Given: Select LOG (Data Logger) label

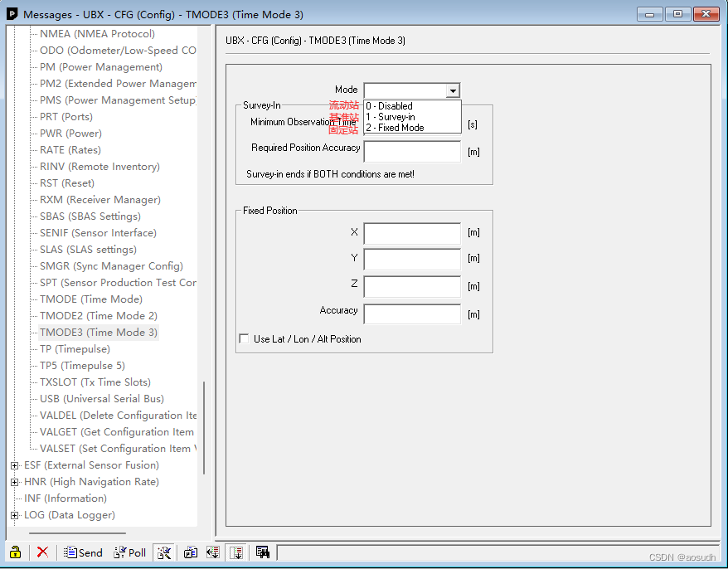Looking at the screenshot, I should [x=70, y=515].
